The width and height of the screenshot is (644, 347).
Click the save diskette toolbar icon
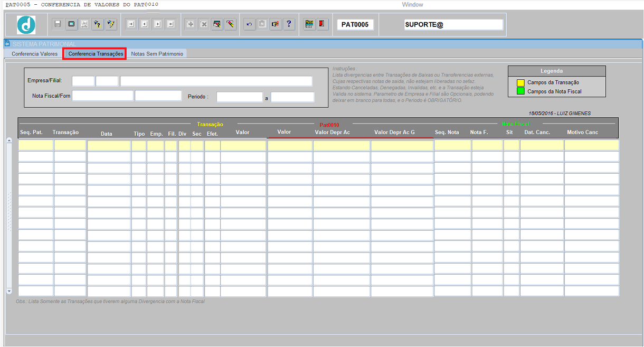(58, 24)
